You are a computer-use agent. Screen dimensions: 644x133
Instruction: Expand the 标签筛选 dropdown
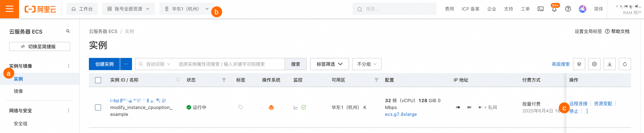coord(329,64)
